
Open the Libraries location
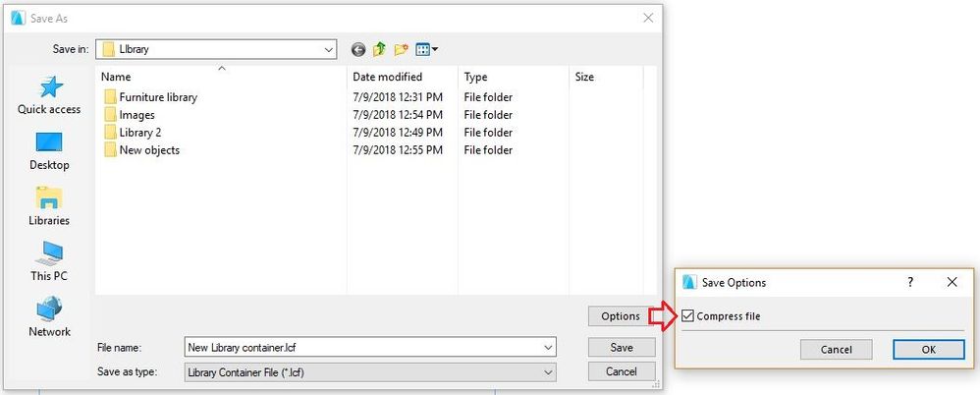pos(49,207)
